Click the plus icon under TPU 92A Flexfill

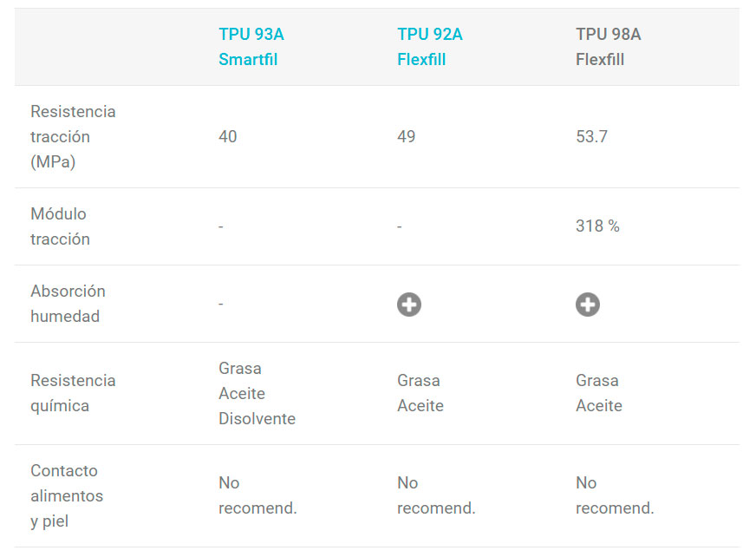[x=409, y=305]
